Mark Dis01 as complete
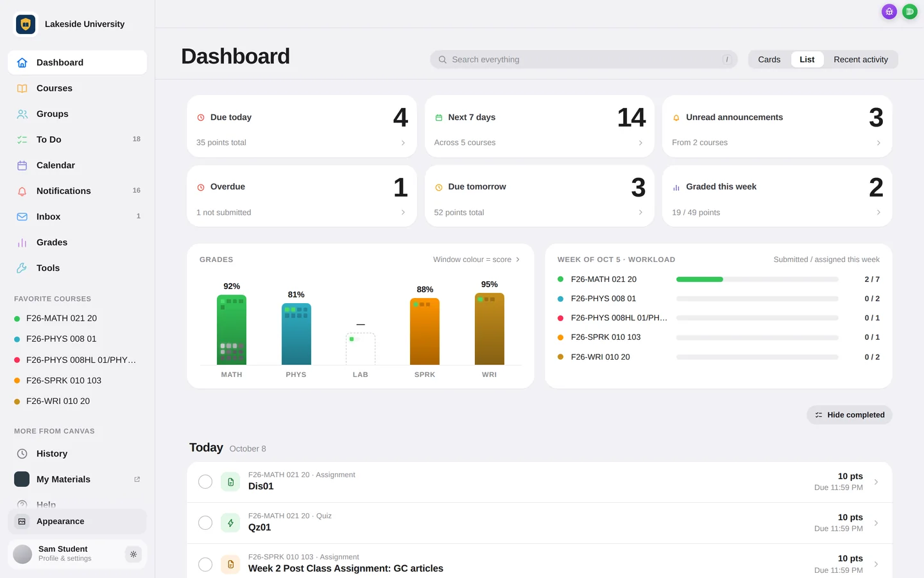Image resolution: width=924 pixels, height=578 pixels. pos(205,482)
